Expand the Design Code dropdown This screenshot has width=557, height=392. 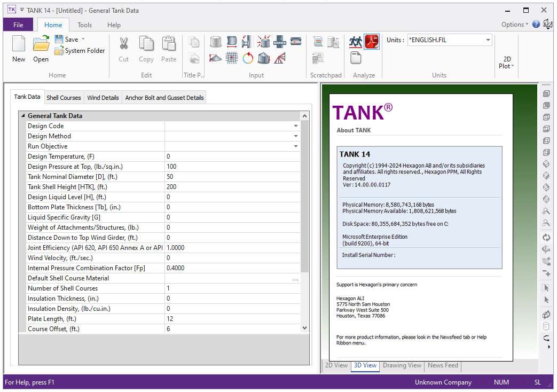pyautogui.click(x=295, y=126)
